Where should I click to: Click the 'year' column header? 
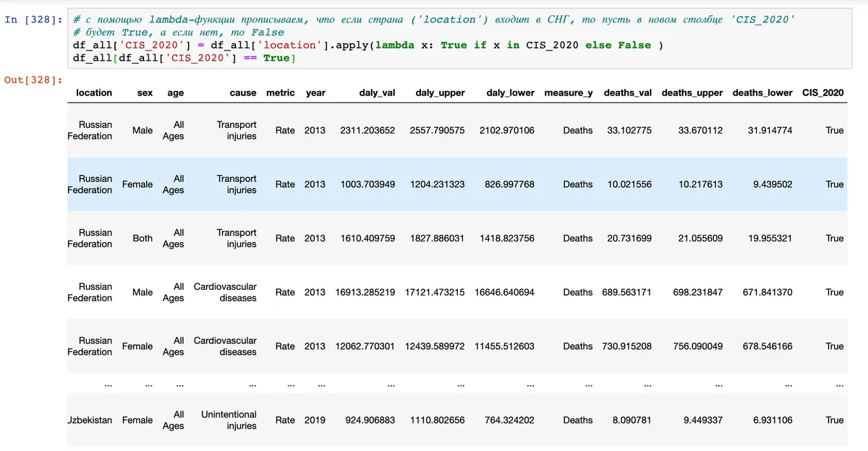(315, 93)
